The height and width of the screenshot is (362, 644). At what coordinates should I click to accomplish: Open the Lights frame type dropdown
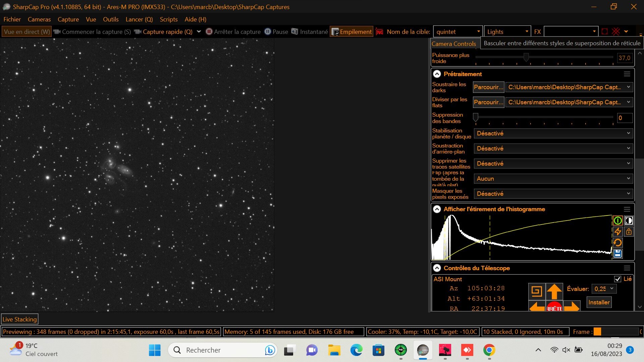pos(507,32)
